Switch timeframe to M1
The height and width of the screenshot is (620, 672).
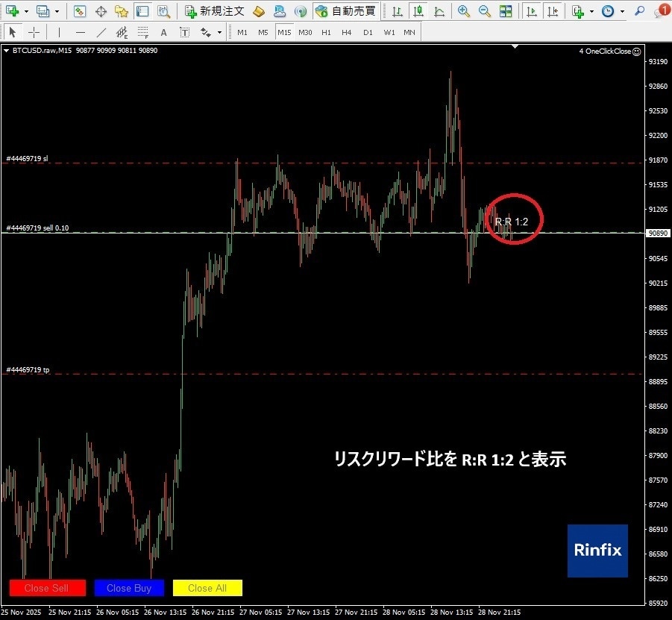click(242, 33)
